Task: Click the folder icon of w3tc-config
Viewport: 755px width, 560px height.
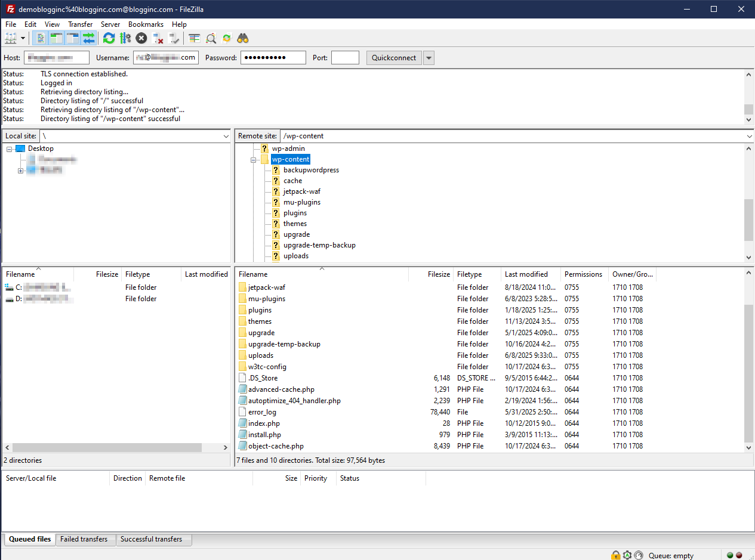Action: [x=242, y=367]
